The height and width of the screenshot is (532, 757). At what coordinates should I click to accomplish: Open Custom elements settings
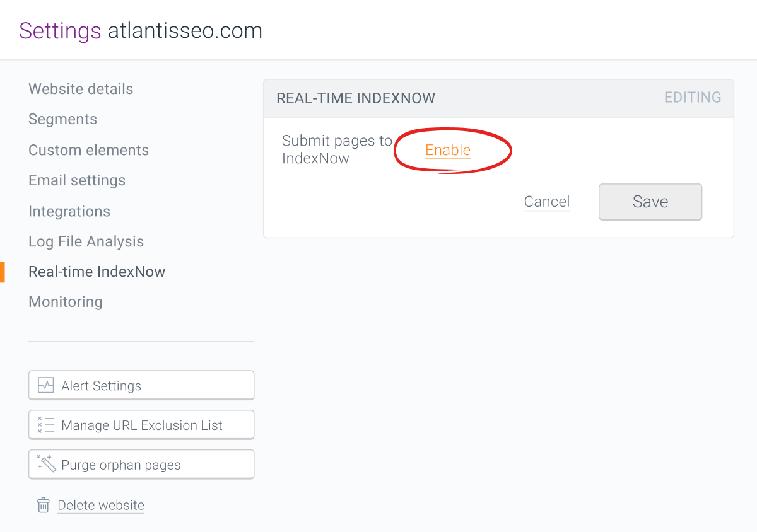click(88, 150)
